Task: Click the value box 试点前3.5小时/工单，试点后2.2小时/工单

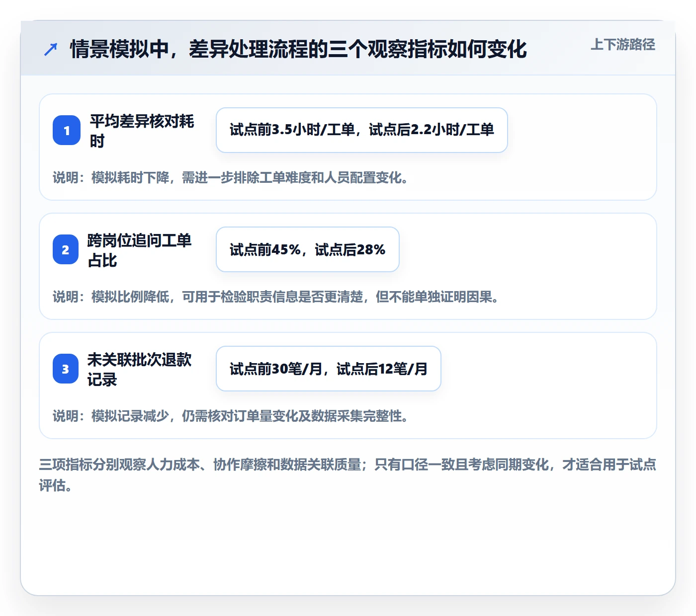Action: click(x=362, y=130)
